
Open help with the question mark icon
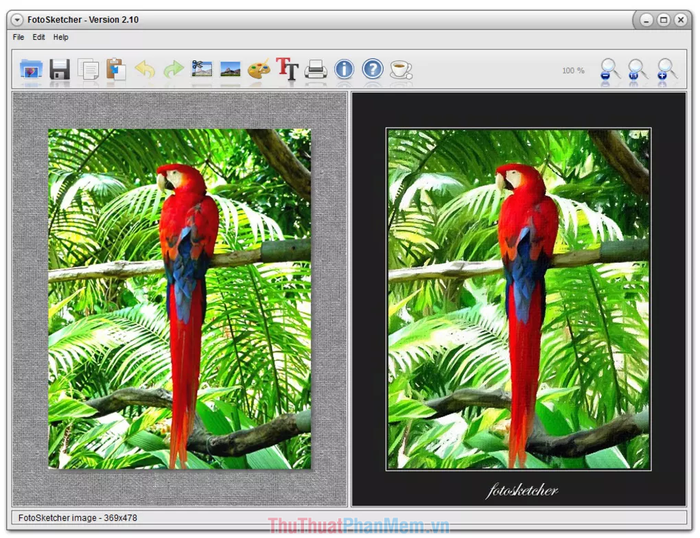click(x=373, y=69)
